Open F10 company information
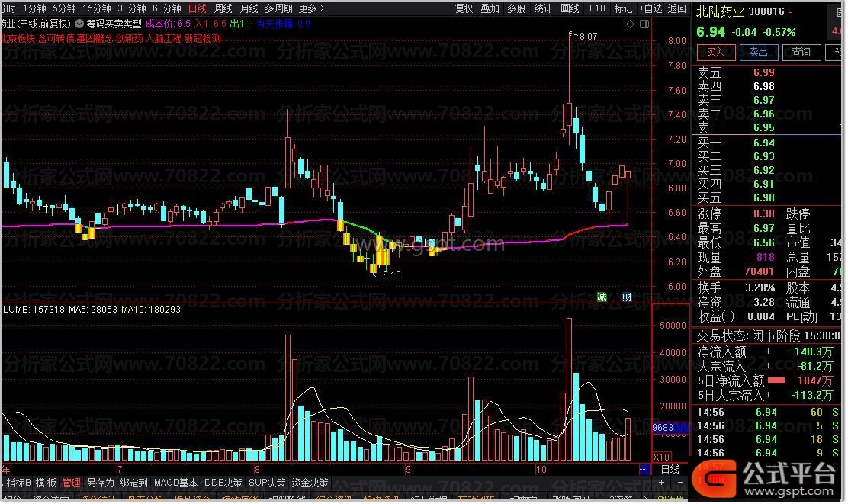The image size is (848, 504). point(597,8)
